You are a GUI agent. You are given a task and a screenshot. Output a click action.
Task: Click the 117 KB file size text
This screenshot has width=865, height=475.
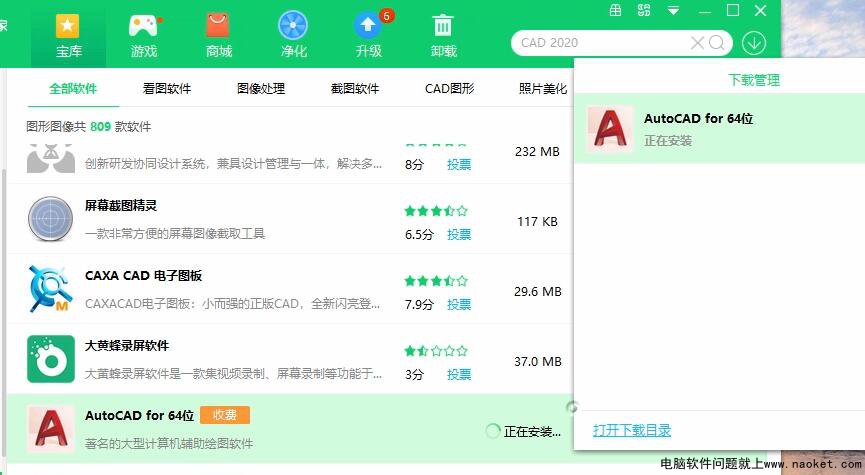pos(537,222)
